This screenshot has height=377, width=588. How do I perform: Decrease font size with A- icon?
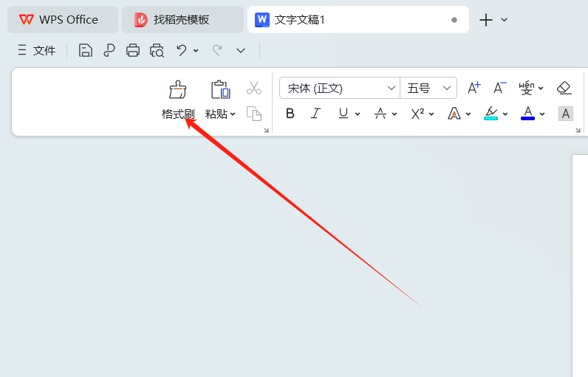click(500, 89)
